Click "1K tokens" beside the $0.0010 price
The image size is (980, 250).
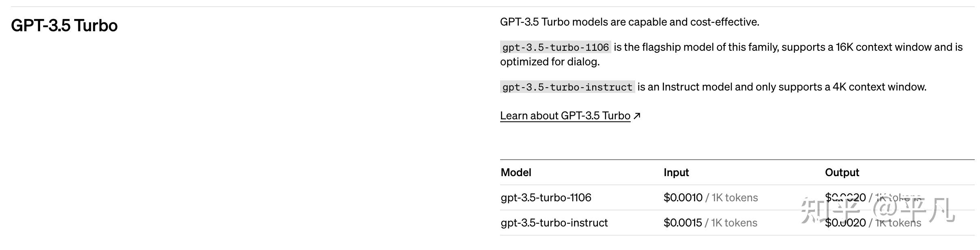tap(735, 198)
